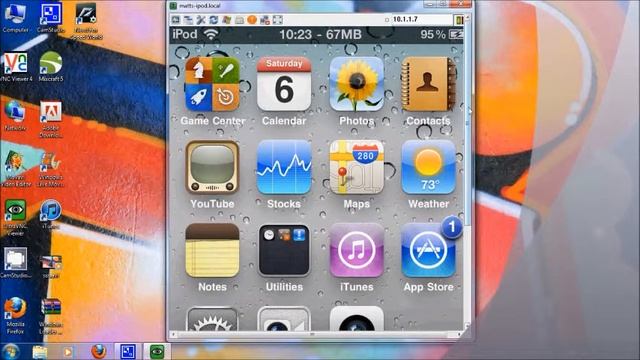Screen dimensions: 640x360
Task: Open the Mixcraft 5 desktop shortcut
Action: pyautogui.click(x=51, y=66)
